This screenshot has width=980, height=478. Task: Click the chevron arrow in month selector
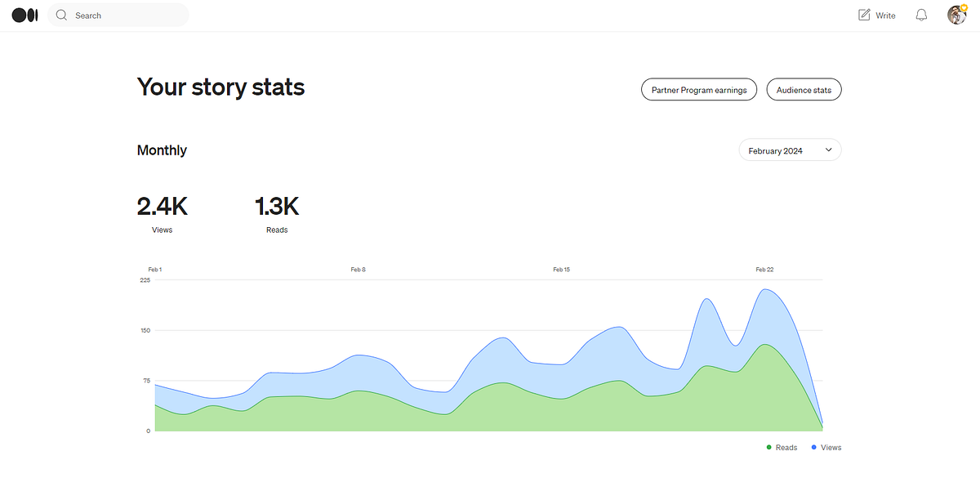point(828,150)
